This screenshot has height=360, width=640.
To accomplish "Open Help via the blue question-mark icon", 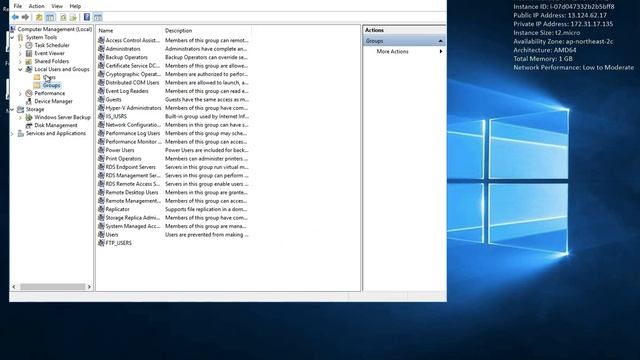I will pyautogui.click(x=87, y=17).
